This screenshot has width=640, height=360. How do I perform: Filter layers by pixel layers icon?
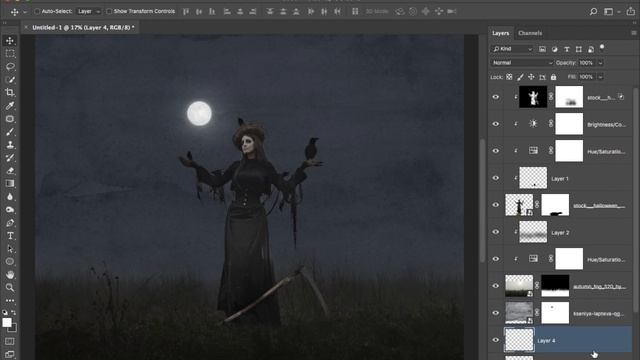point(542,49)
